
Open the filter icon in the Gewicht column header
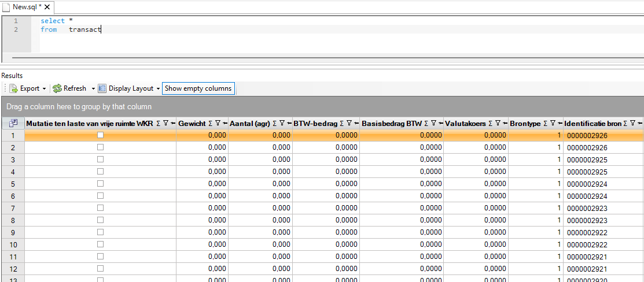click(218, 123)
